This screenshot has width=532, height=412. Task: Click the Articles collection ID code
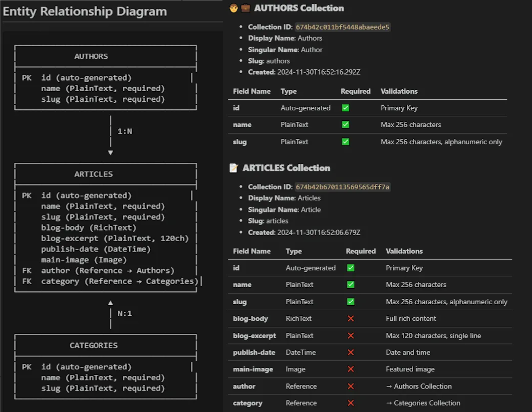[x=342, y=187]
